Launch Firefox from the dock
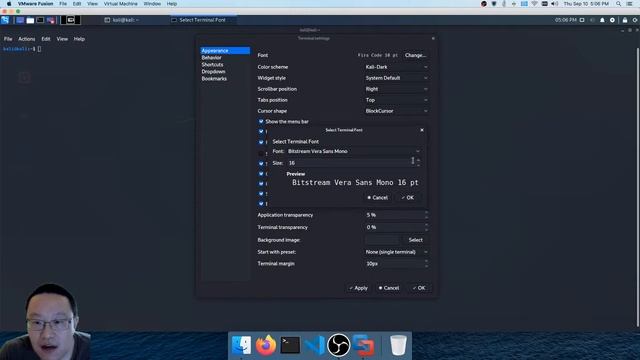 point(266,345)
